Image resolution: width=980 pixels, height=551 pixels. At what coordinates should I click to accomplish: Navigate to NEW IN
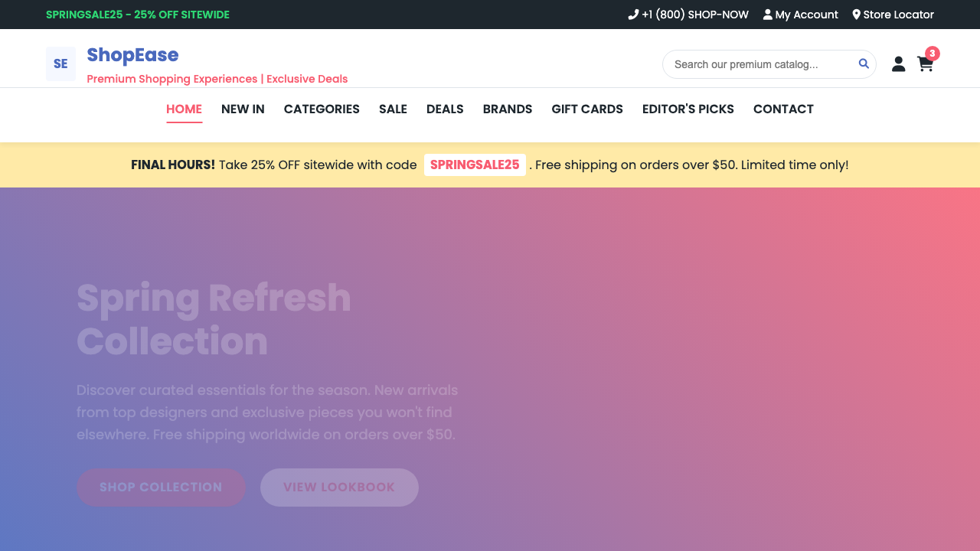[243, 109]
